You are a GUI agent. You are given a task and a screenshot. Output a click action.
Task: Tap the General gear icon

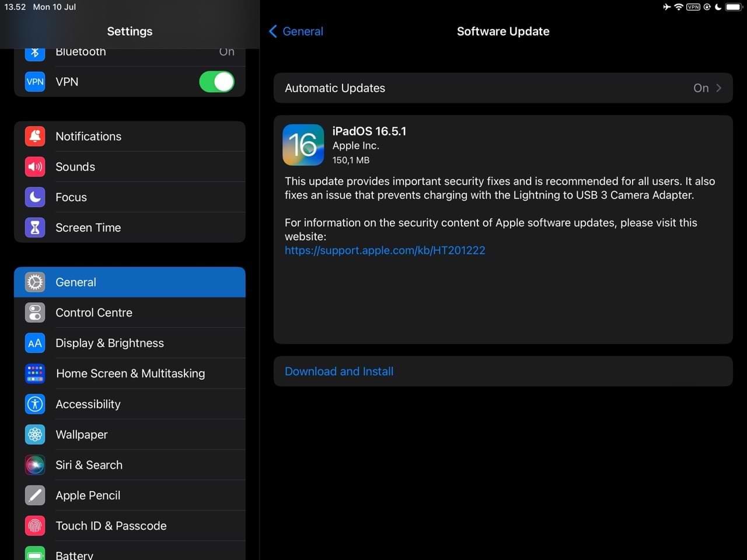35,282
